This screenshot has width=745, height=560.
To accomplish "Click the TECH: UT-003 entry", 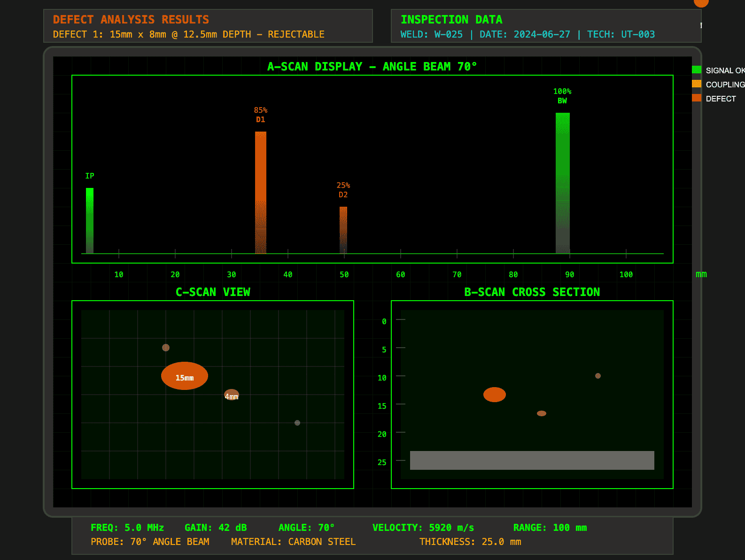I will 621,34.
